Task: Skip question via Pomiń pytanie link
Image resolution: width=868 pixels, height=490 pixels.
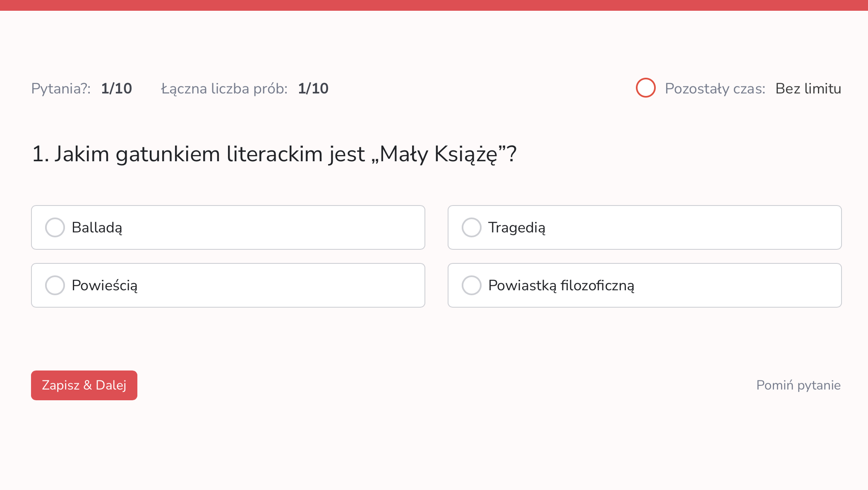Action: pyautogui.click(x=798, y=385)
